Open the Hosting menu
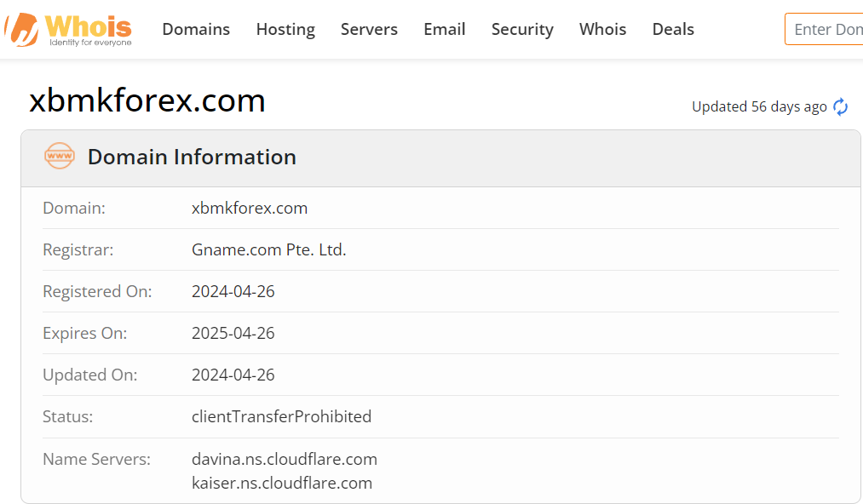Screen dimensions: 863x504 [x=285, y=29]
